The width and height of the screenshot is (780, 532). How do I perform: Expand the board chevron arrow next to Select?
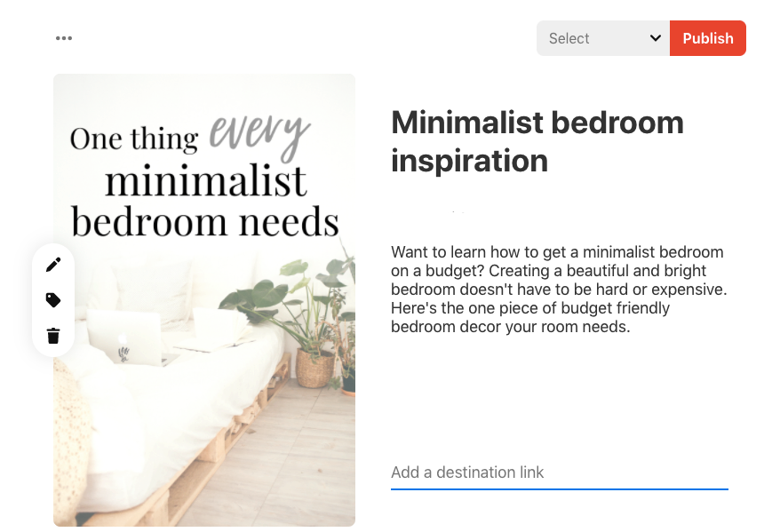point(655,38)
